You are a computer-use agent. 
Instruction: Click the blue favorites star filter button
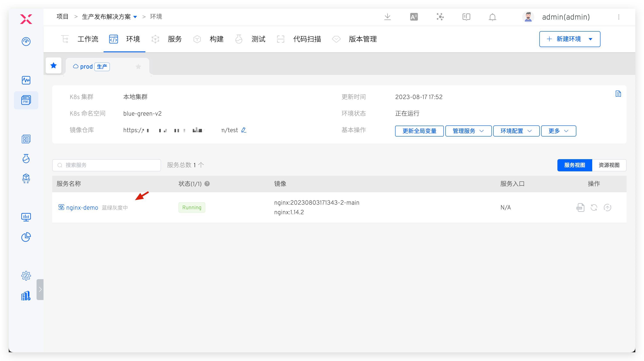pyautogui.click(x=54, y=66)
